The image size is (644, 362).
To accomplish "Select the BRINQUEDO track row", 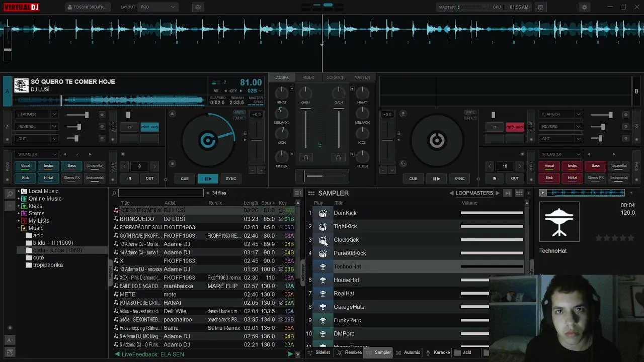I will click(204, 219).
